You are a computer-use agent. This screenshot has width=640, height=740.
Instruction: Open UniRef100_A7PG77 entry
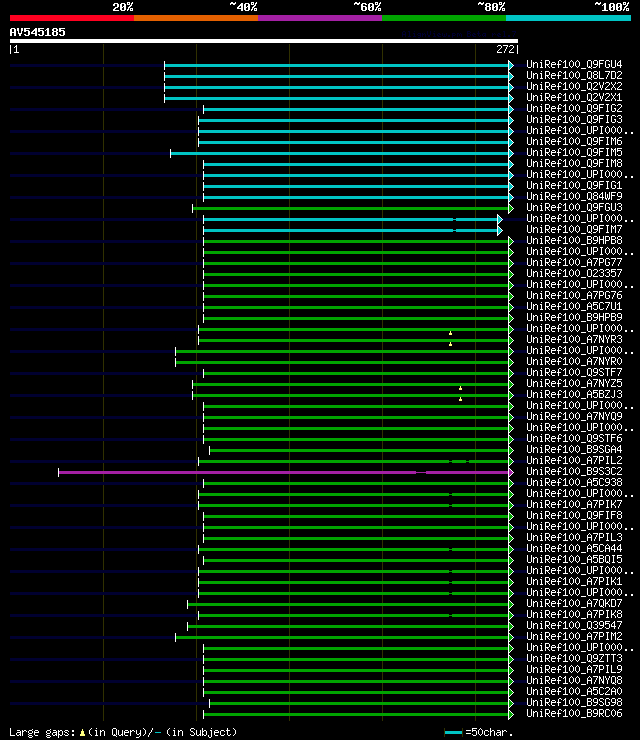click(574, 262)
